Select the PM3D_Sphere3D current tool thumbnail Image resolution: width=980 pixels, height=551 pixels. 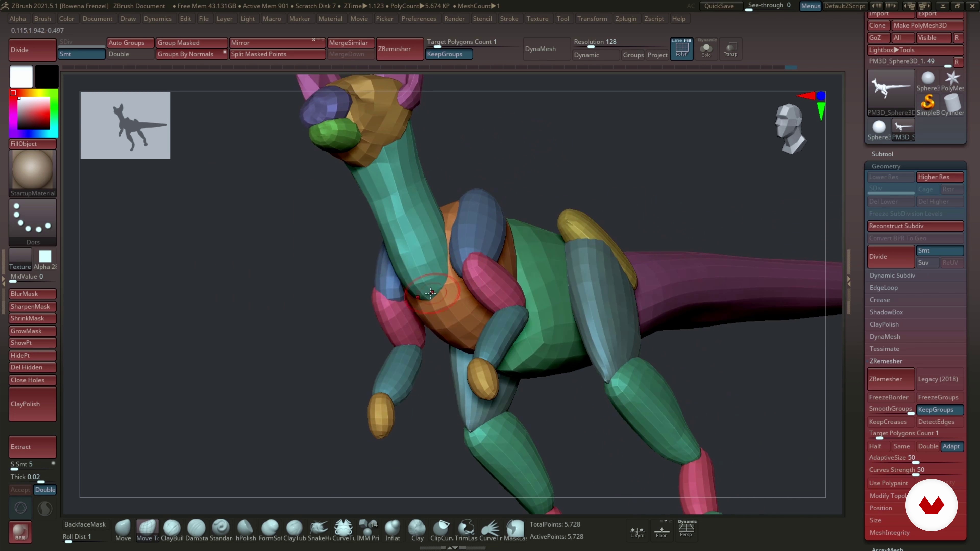(x=891, y=93)
